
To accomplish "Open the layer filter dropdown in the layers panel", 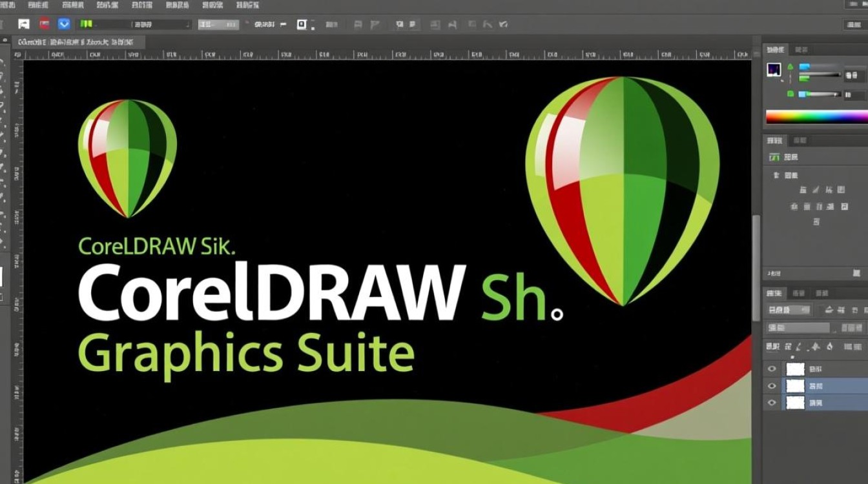I will [789, 310].
